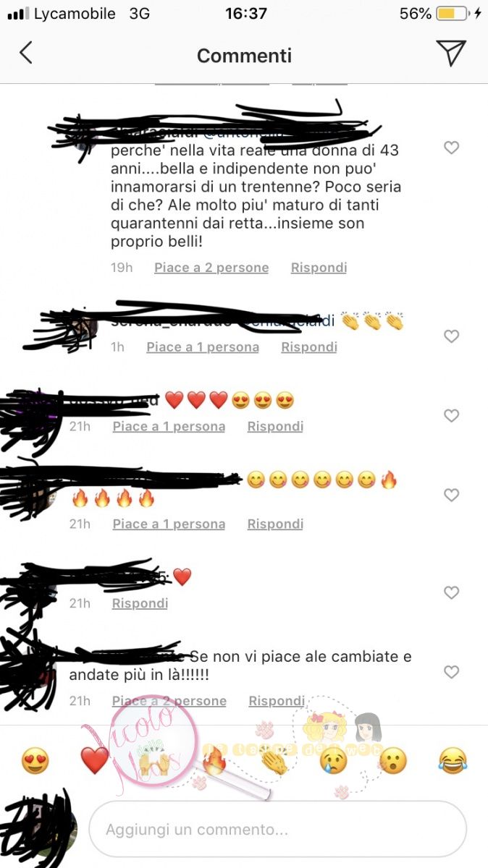
Task: Insert the heart-eyes emoji quick reaction
Action: tap(35, 760)
